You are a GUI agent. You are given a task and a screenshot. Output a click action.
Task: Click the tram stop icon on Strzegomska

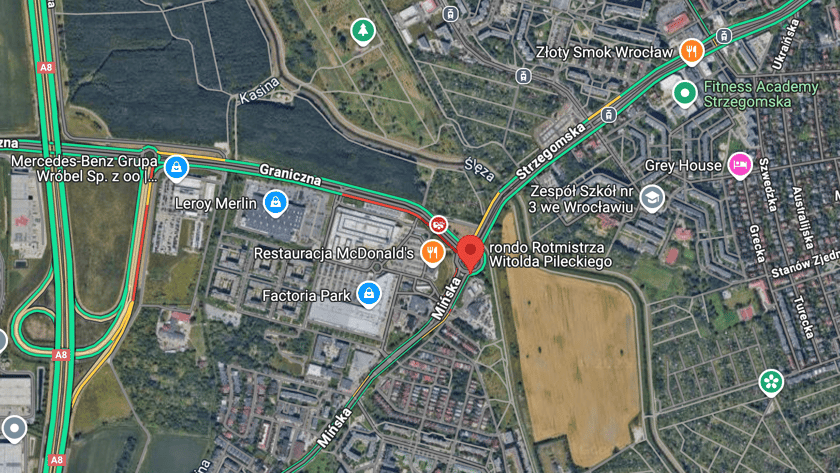coord(608,114)
